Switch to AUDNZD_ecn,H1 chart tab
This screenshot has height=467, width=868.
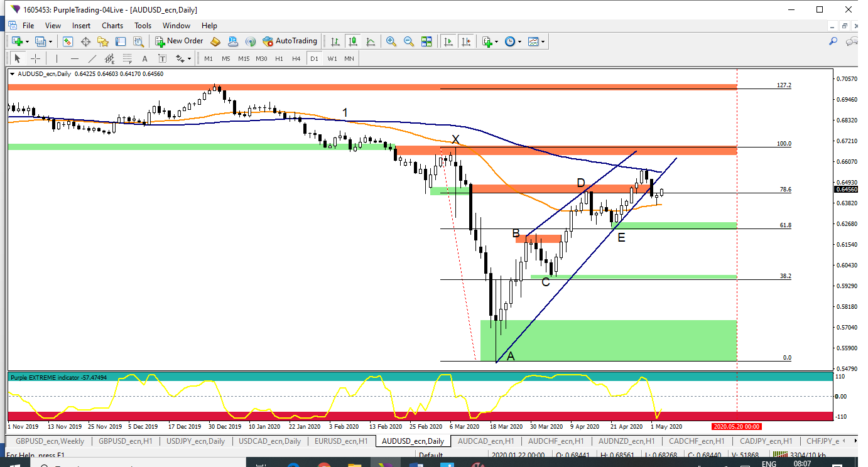pyautogui.click(x=626, y=441)
